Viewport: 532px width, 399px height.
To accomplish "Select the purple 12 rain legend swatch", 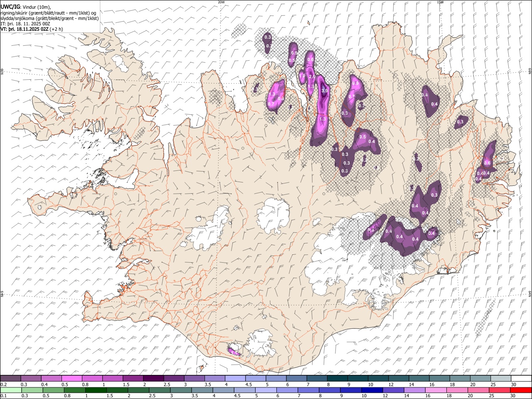I will coord(394,390).
